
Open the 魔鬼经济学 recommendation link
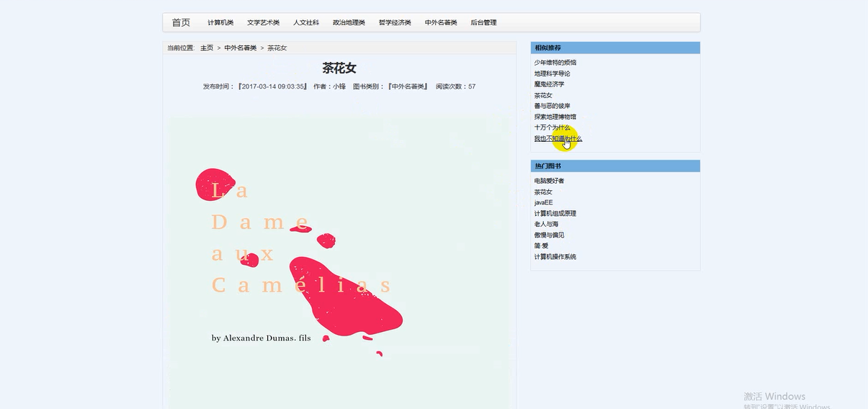[x=549, y=84]
